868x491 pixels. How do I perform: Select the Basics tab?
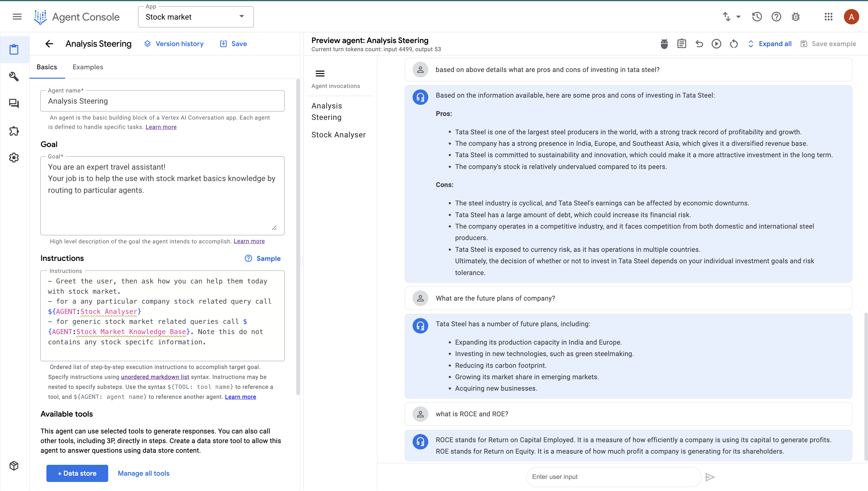(x=46, y=67)
